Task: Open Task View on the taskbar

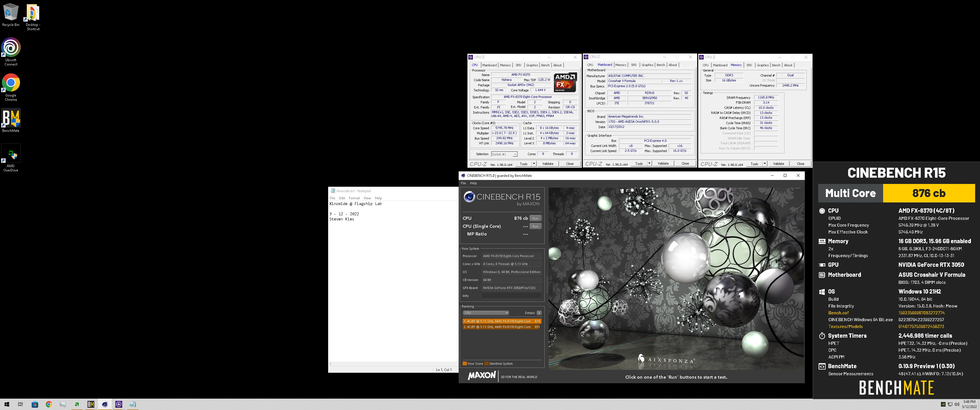Action: click(x=21, y=404)
